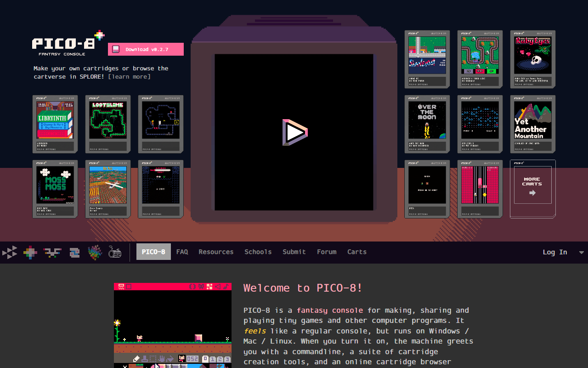Open the Ruby Eyes cartridge thumbnail

click(x=533, y=59)
